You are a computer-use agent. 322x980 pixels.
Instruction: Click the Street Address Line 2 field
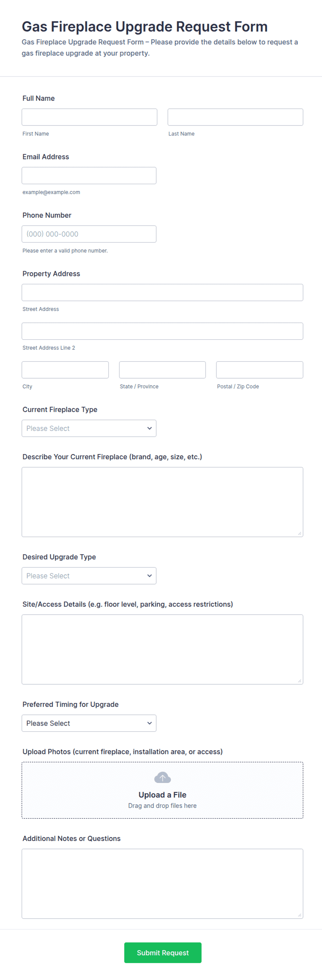click(162, 331)
